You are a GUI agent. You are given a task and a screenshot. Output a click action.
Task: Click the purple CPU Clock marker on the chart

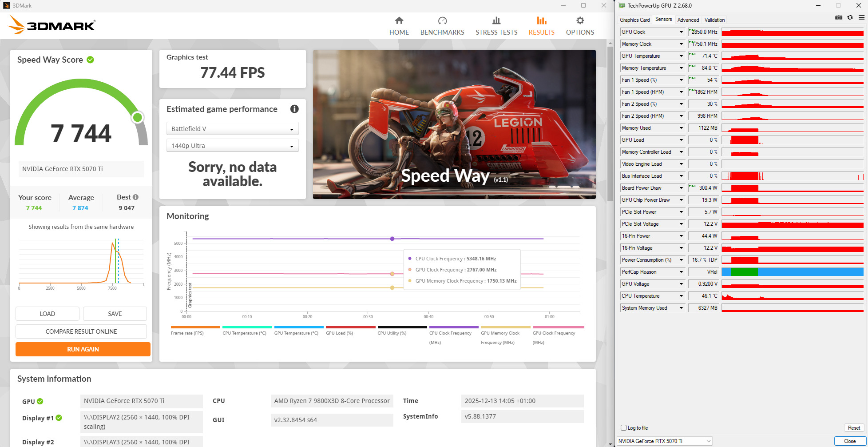coord(392,239)
